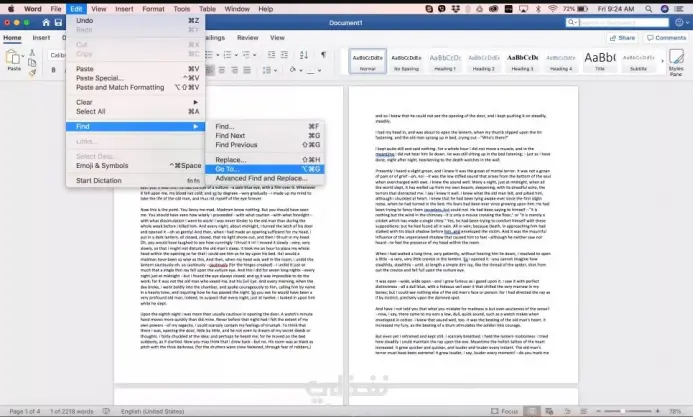The height and width of the screenshot is (417, 693).
Task: Select Go To... in Find submenu
Action: point(265,169)
